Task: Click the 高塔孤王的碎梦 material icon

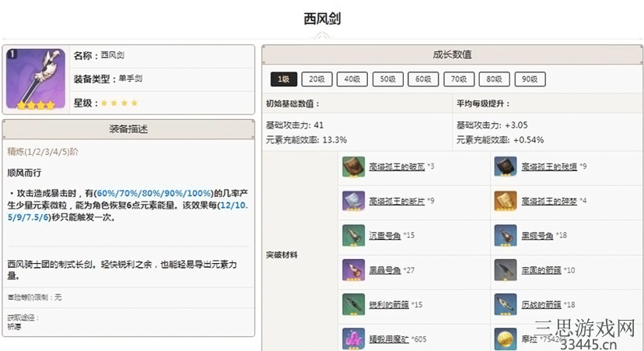Action: [x=506, y=201]
